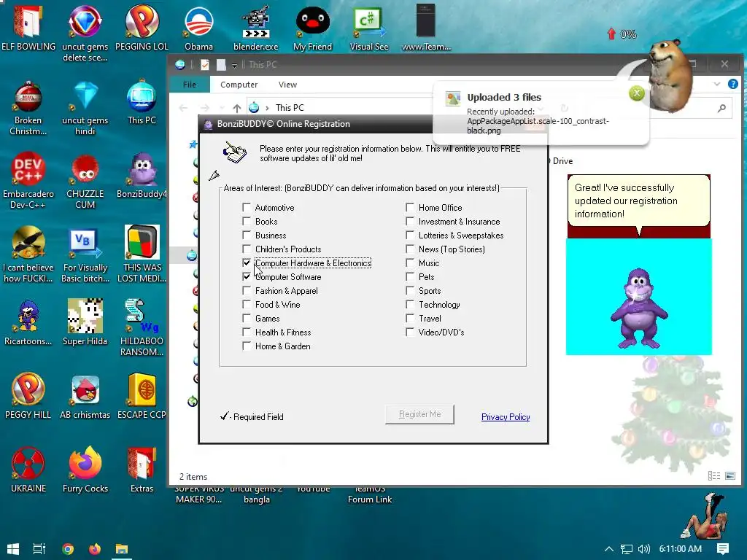Switch to the Computer ribbon tab
The width and height of the screenshot is (747, 560).
239,85
